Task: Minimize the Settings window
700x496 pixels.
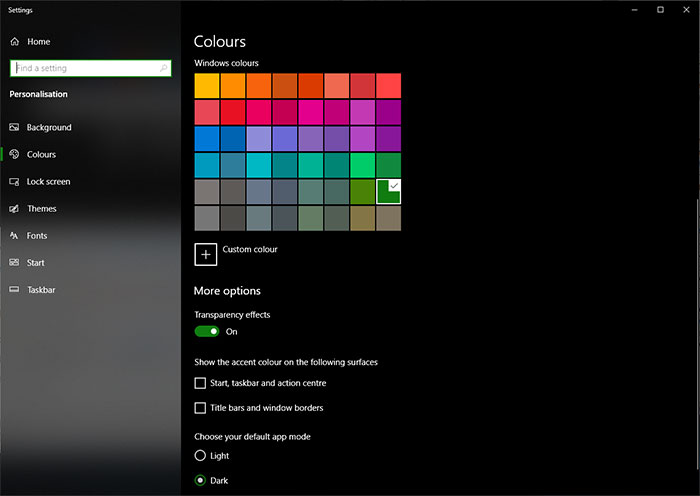Action: pos(634,9)
